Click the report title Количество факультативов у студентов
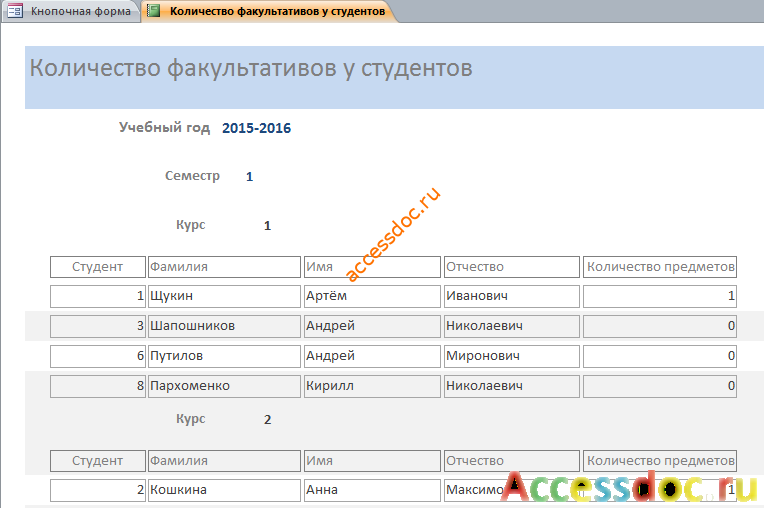The image size is (764, 508). point(251,68)
